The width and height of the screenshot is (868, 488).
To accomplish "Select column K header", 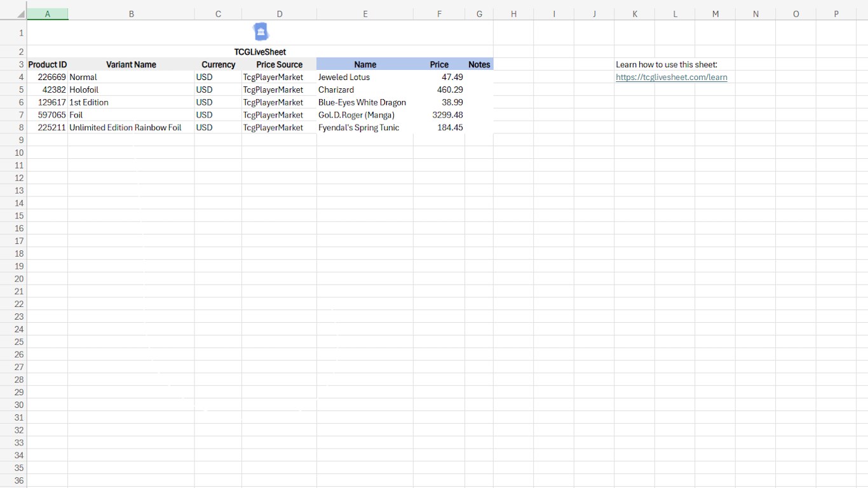I will click(x=634, y=14).
